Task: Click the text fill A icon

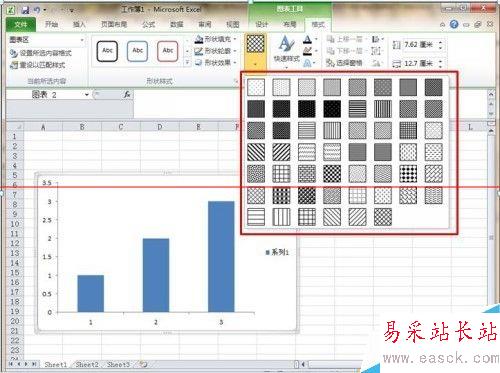Action: point(307,40)
